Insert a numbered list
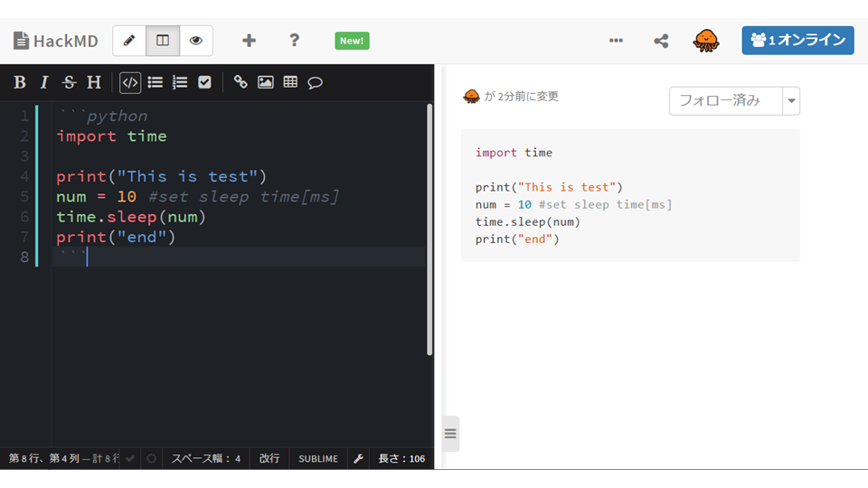The width and height of the screenshot is (868, 488). [180, 82]
